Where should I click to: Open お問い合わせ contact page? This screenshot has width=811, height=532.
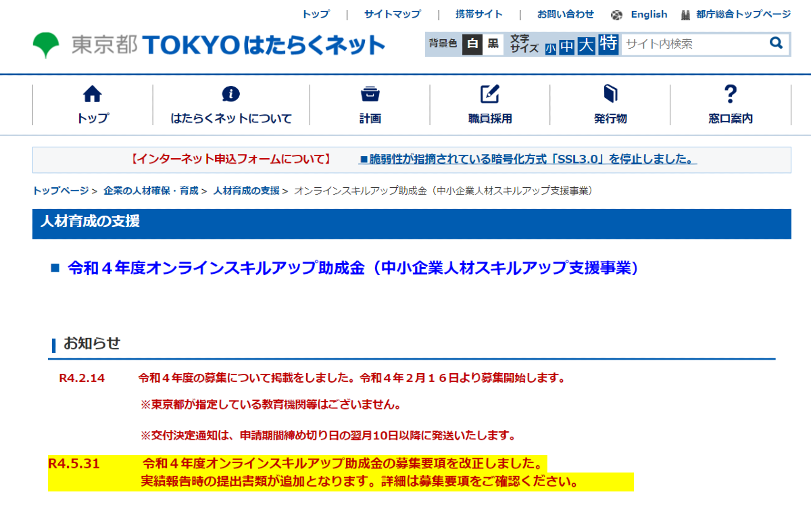pyautogui.click(x=566, y=14)
